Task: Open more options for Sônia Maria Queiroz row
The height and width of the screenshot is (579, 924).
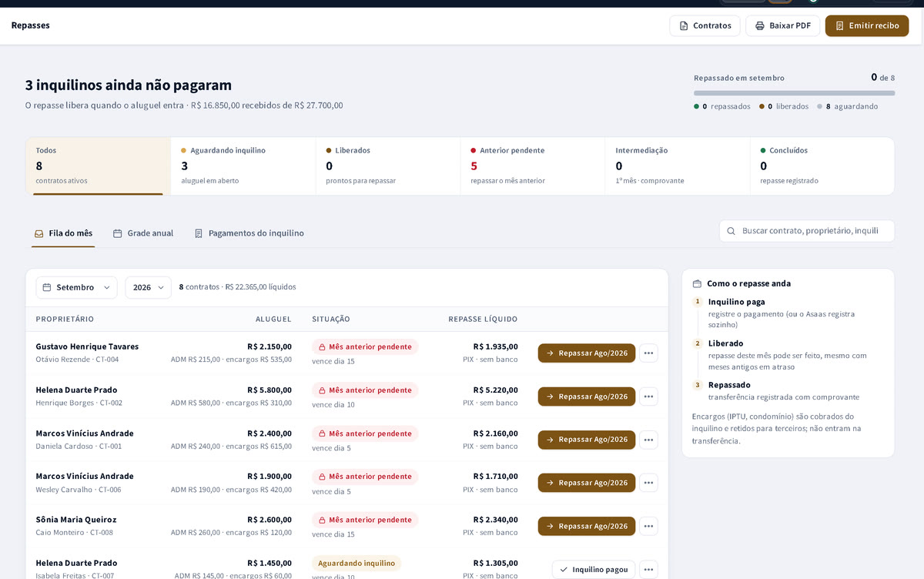Action: coord(648,526)
